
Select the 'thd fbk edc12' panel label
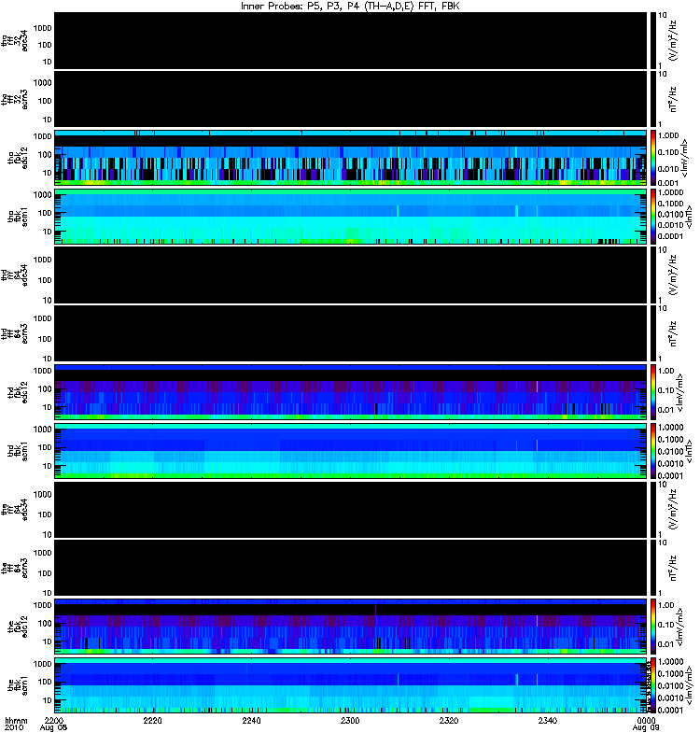coord(18,392)
